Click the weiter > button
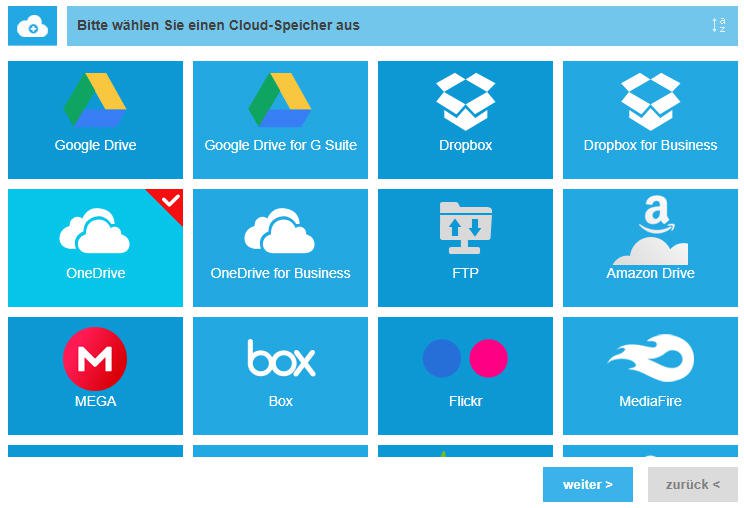744x508 pixels. 587,484
